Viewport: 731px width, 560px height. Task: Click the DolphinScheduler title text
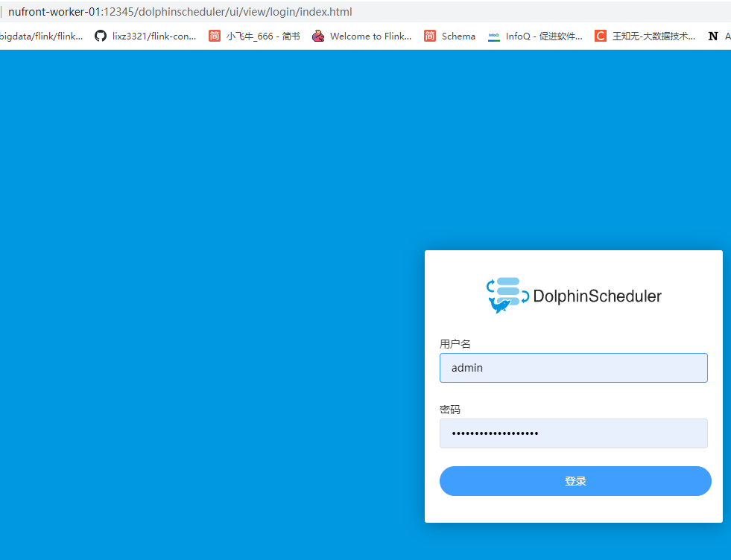pyautogui.click(x=595, y=296)
